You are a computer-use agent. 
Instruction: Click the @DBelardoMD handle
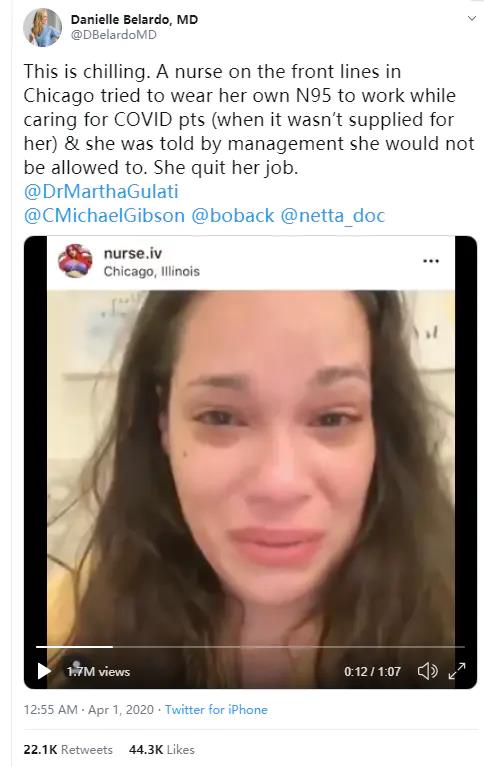coord(114,35)
